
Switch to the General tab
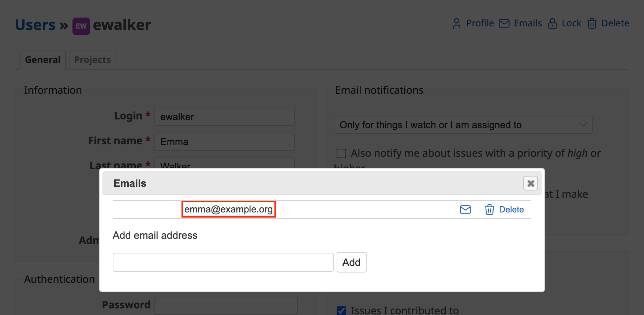pos(43,60)
